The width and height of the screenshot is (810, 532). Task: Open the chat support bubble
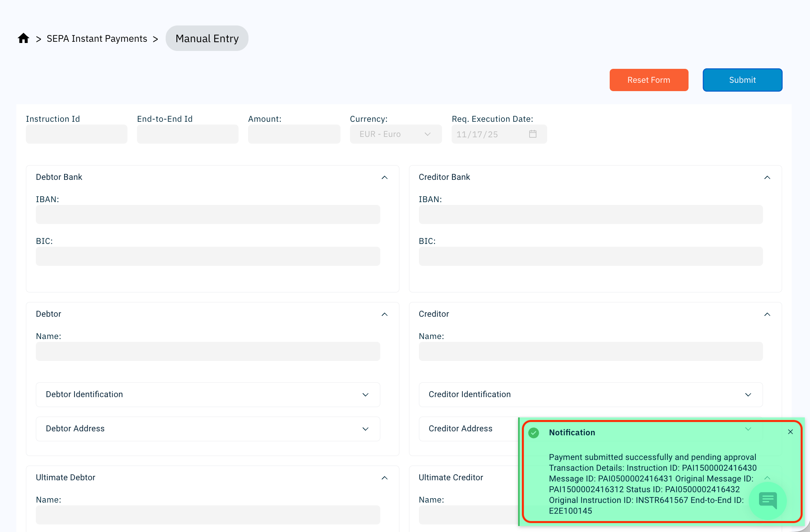click(x=767, y=500)
